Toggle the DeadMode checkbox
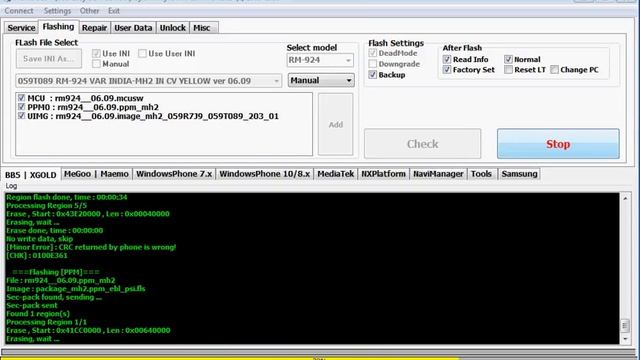Viewport: 640px width, 360px height. point(373,53)
